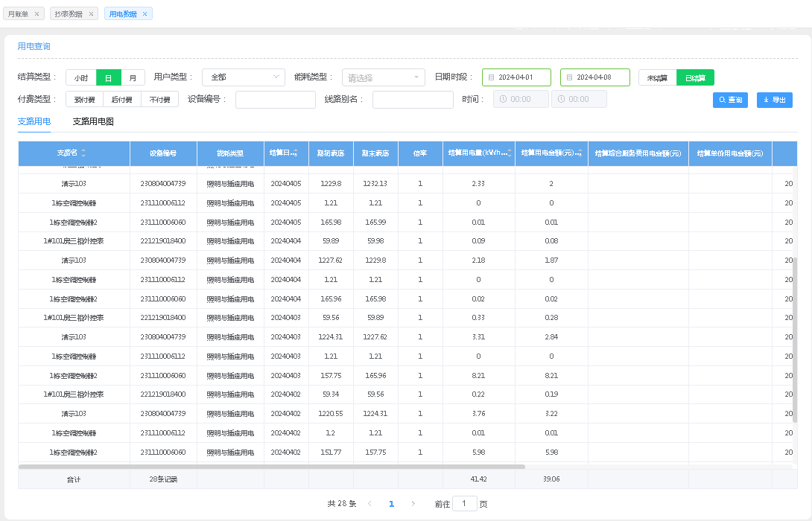The height and width of the screenshot is (521, 812).
Task: Sort by 结算用电量(kWh) column icon
Action: (x=510, y=153)
